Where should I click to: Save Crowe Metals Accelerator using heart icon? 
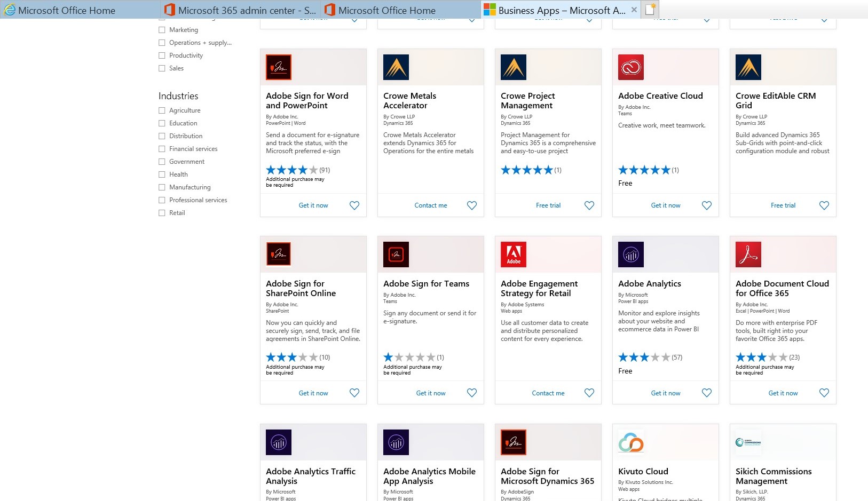pos(472,205)
